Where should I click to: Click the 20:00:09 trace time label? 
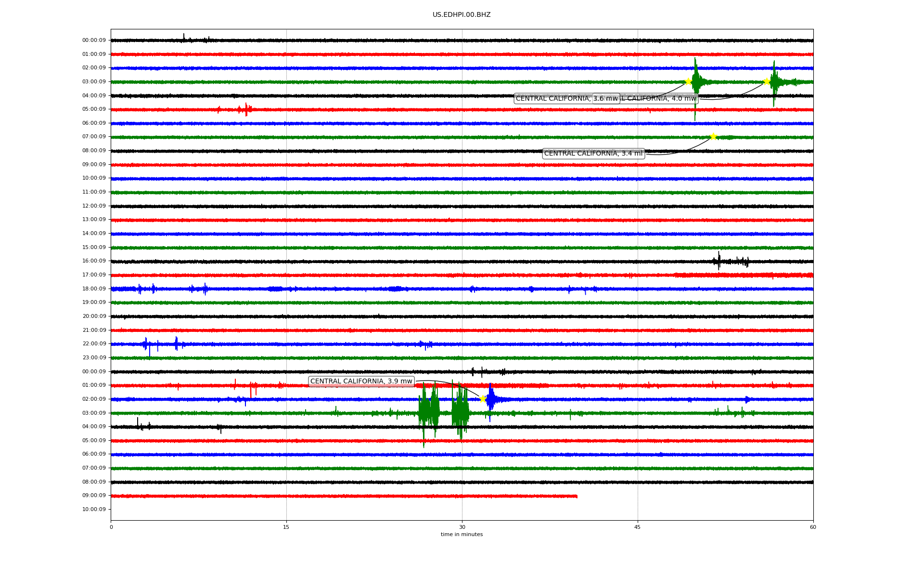(x=94, y=316)
